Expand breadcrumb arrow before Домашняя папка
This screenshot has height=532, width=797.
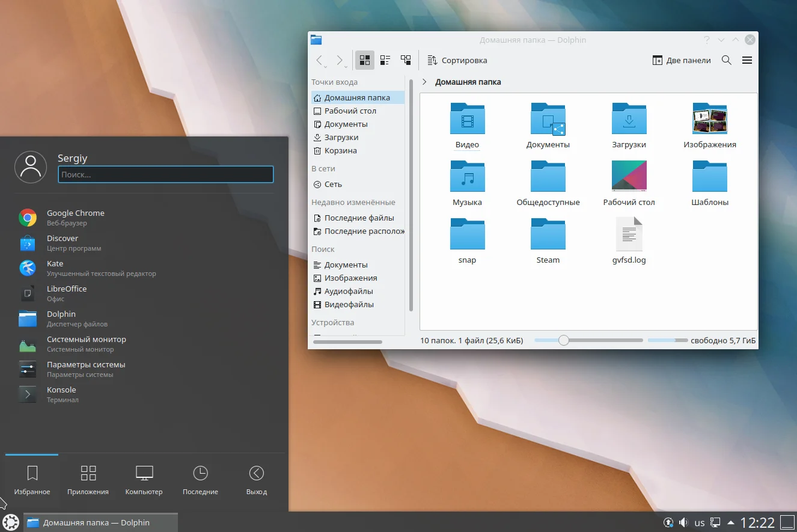[x=424, y=82]
